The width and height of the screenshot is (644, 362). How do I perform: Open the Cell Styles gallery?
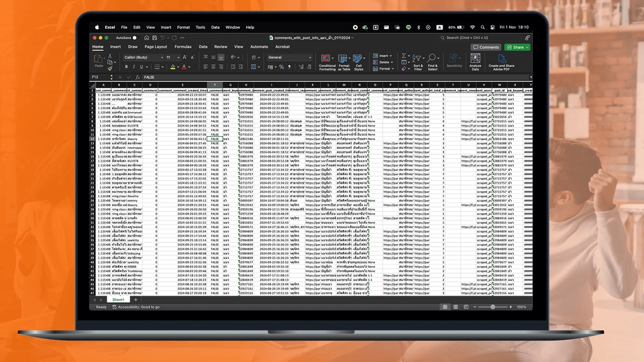(x=358, y=62)
